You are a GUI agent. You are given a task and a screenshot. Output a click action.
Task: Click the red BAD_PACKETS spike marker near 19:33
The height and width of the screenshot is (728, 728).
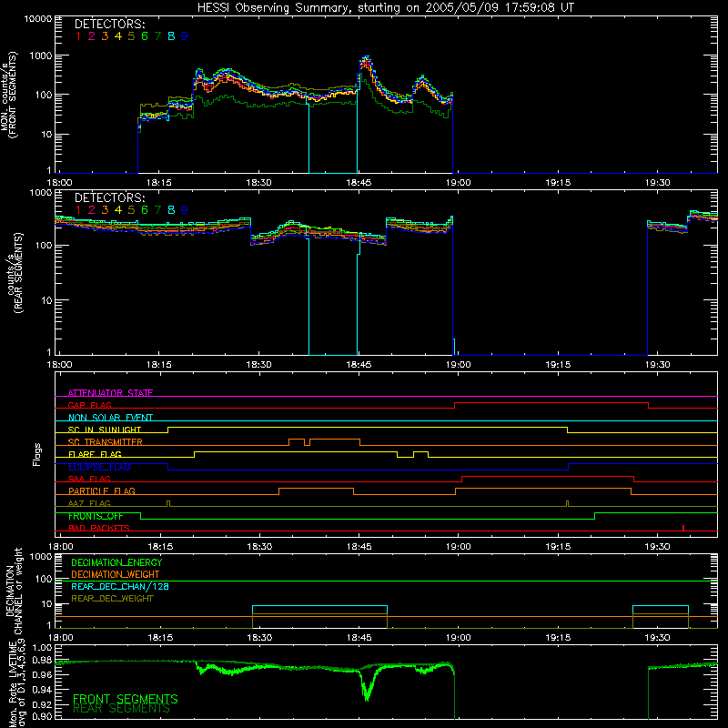[x=683, y=528]
